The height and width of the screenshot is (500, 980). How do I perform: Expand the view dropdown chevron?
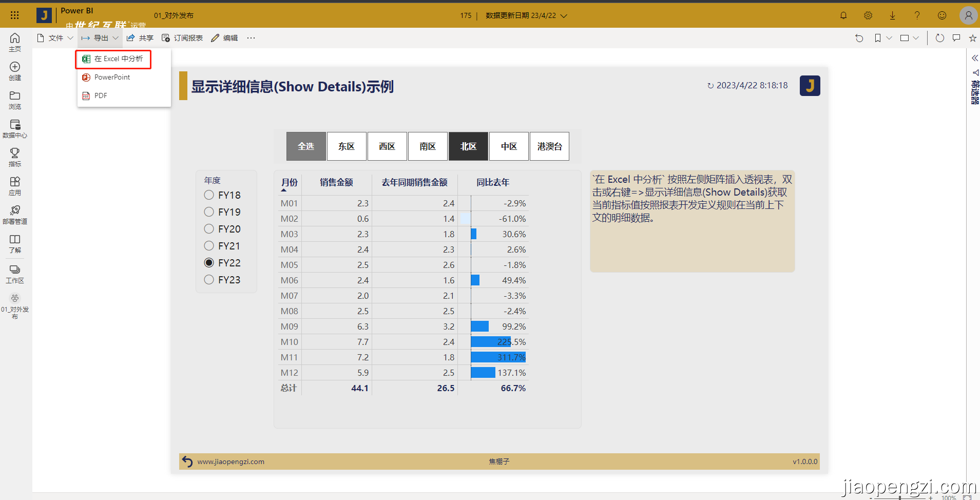point(916,38)
